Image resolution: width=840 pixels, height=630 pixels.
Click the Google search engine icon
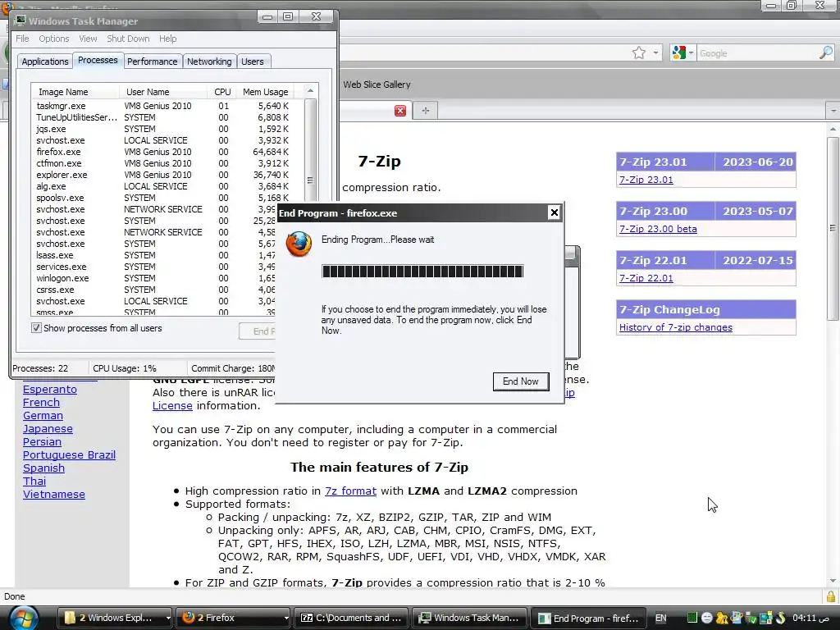click(x=678, y=53)
